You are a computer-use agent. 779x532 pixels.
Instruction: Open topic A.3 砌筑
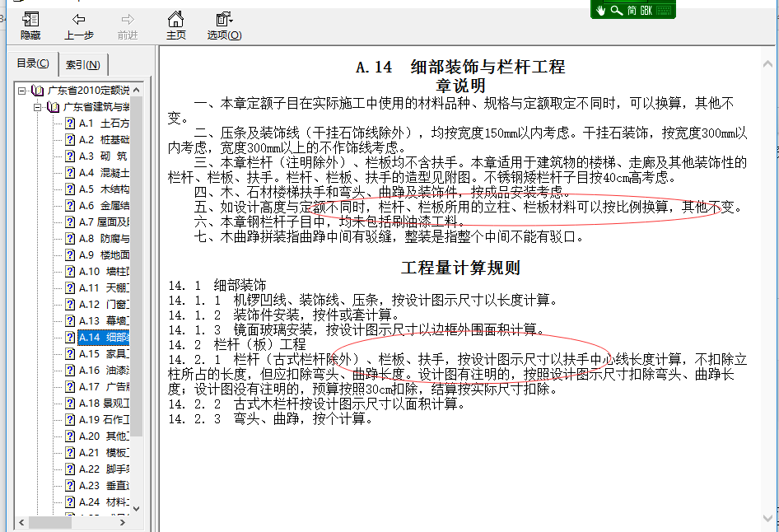(x=103, y=156)
